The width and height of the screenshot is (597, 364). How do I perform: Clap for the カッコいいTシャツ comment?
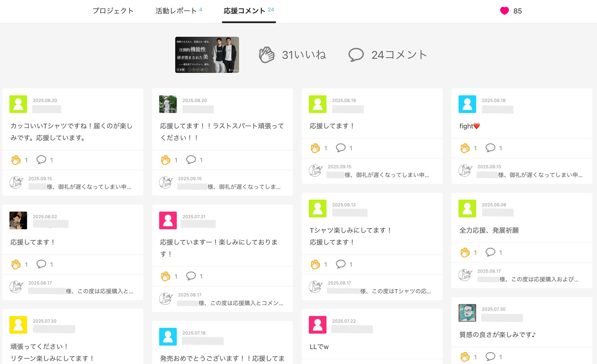point(16,160)
